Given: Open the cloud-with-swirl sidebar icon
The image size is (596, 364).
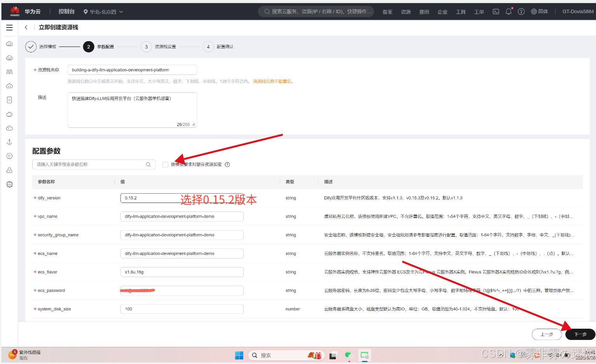Looking at the screenshot, I should tap(10, 114).
